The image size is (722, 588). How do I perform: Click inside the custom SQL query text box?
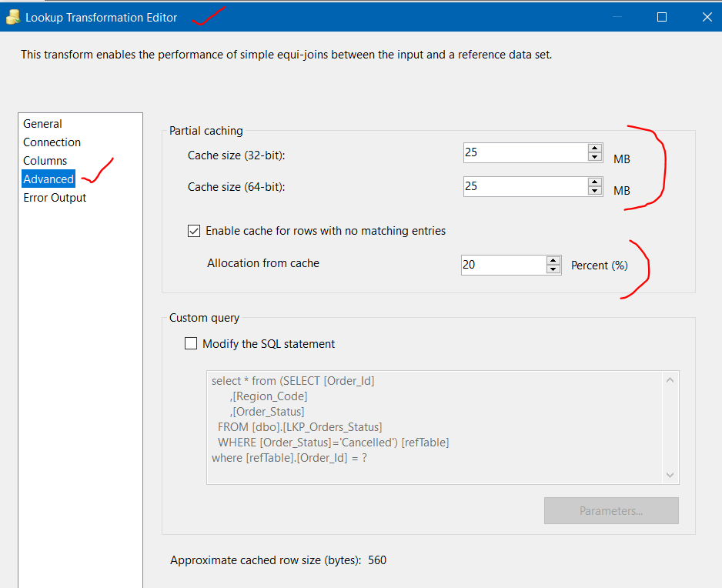[x=434, y=427]
